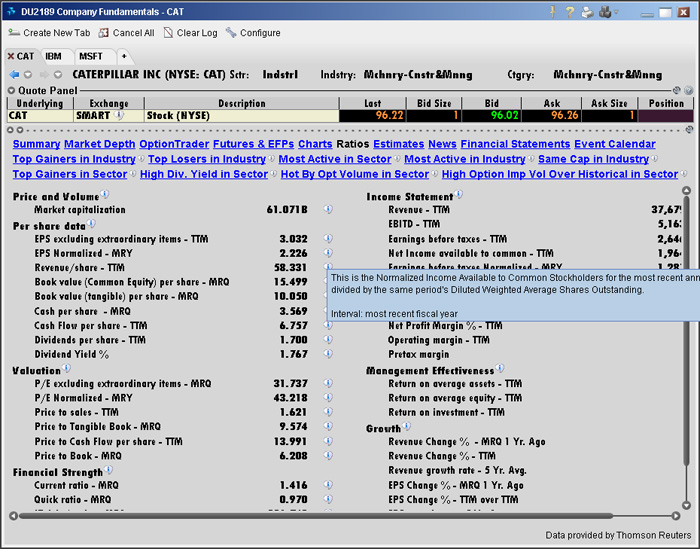Click the vertical scrollbar track

coord(687,348)
